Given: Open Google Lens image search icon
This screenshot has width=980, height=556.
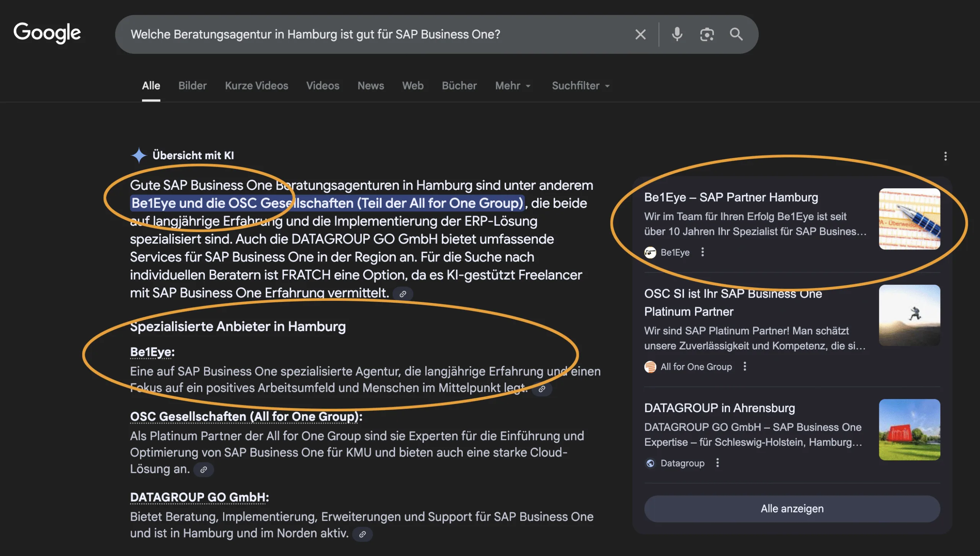Looking at the screenshot, I should coord(707,34).
